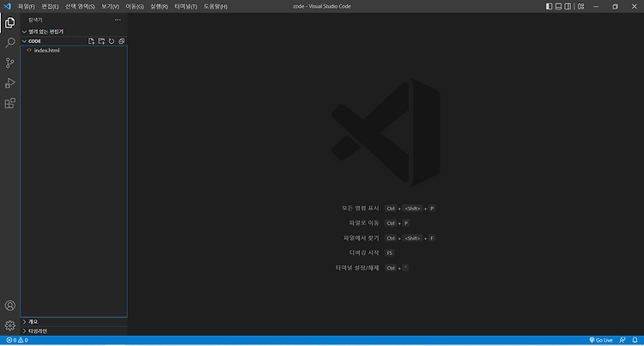Viewport: 644px width, 346px height.
Task: Collapse the open editors section
Action: coord(74,32)
